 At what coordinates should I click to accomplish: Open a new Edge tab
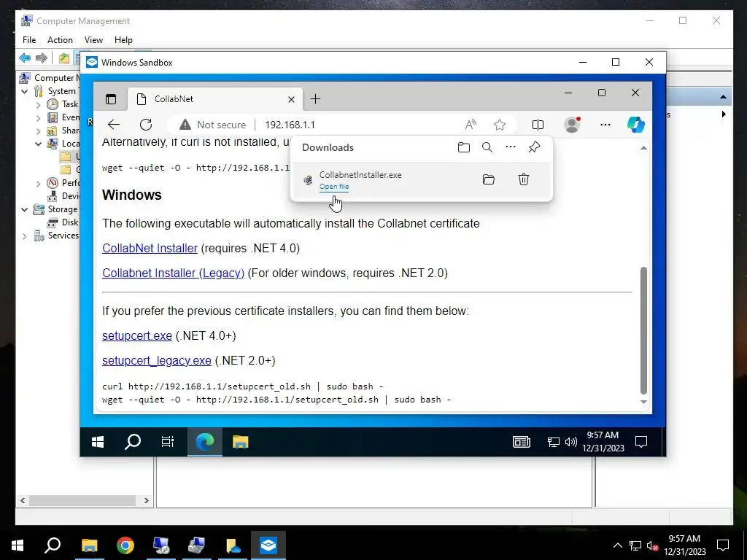[x=315, y=99]
